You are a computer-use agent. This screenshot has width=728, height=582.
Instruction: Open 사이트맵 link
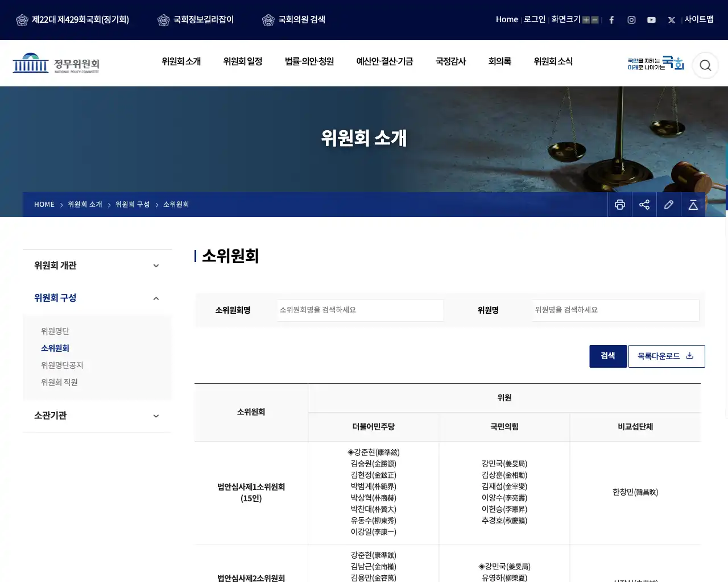pos(699,19)
